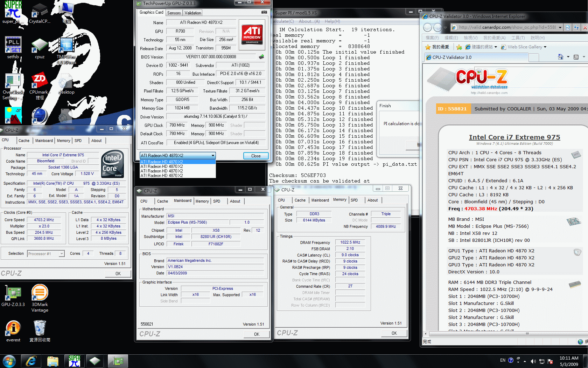Viewport: 588px width, 368px height.
Task: Open the IE address bar dropdown arrow
Action: pyautogui.click(x=560, y=27)
